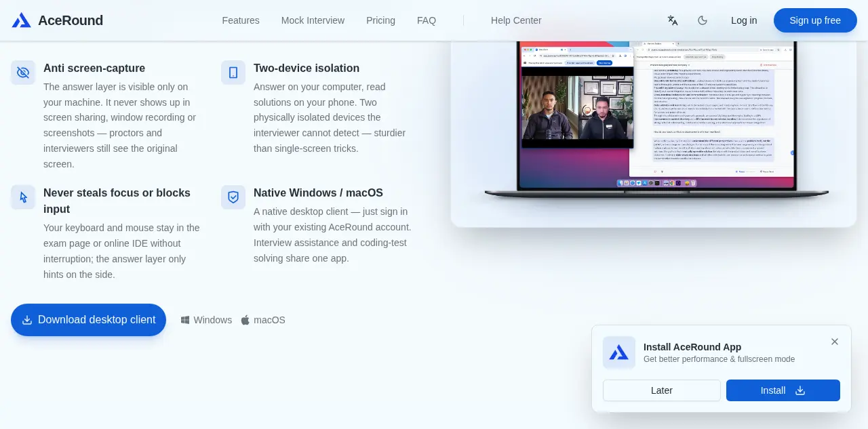The width and height of the screenshot is (868, 429).
Task: Click the Get better performance & fullscreen mode text
Action: pyautogui.click(x=719, y=359)
